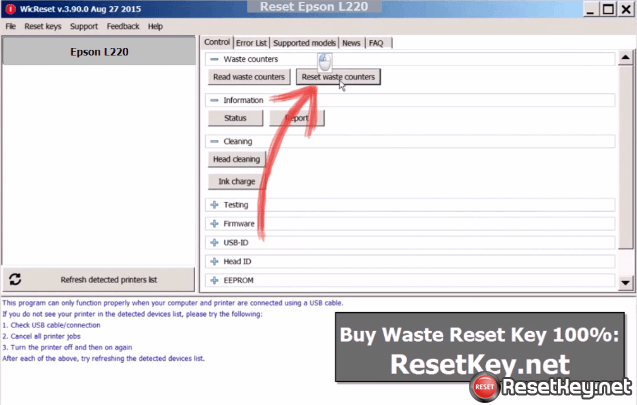Collapse the Cleaning section

[214, 141]
